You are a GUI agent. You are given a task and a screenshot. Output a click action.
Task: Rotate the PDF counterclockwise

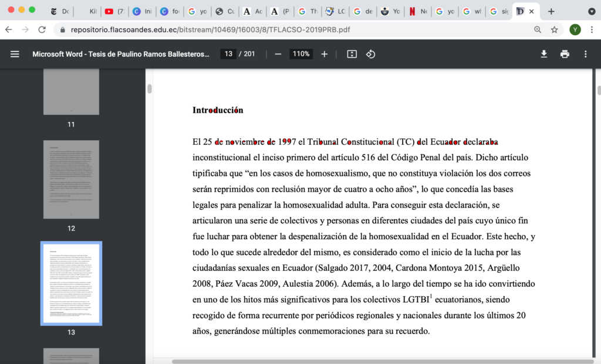370,54
